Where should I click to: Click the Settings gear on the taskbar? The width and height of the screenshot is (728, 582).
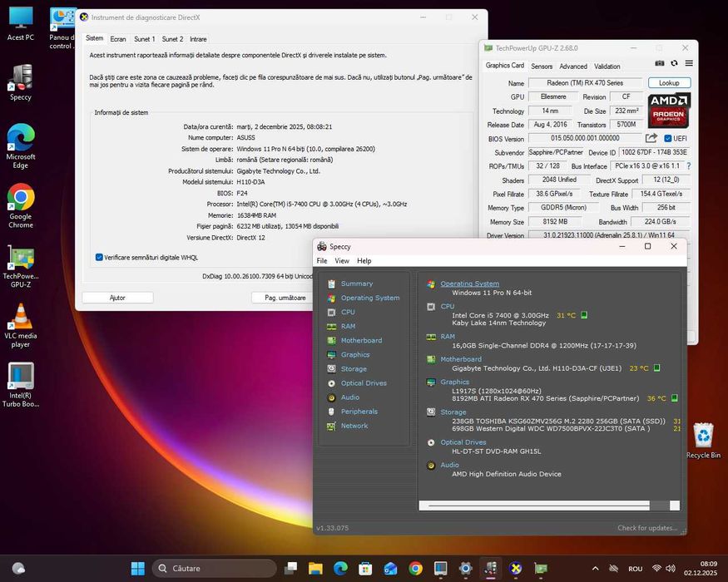pyautogui.click(x=465, y=568)
